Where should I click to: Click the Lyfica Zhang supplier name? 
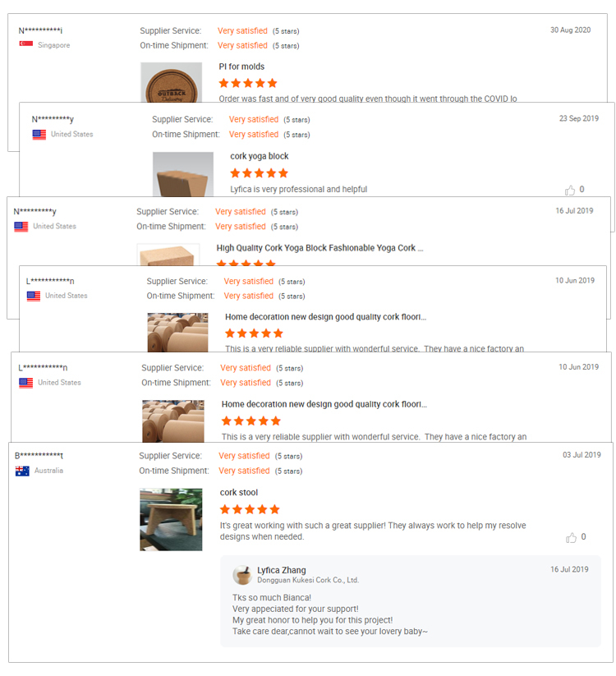coord(282,570)
